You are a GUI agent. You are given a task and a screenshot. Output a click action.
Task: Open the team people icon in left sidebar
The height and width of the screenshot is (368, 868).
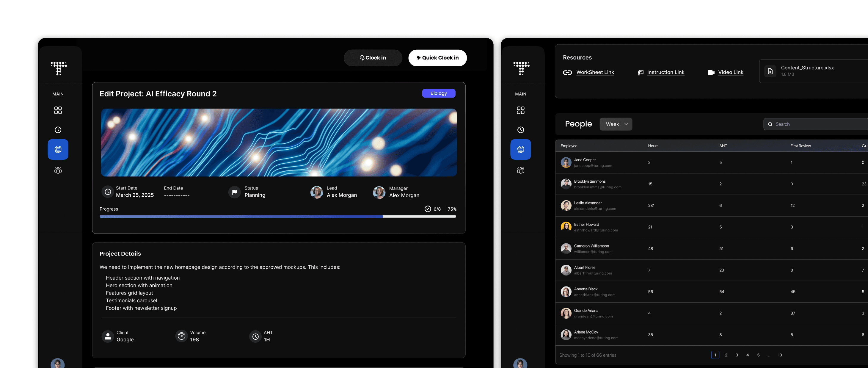click(x=58, y=170)
